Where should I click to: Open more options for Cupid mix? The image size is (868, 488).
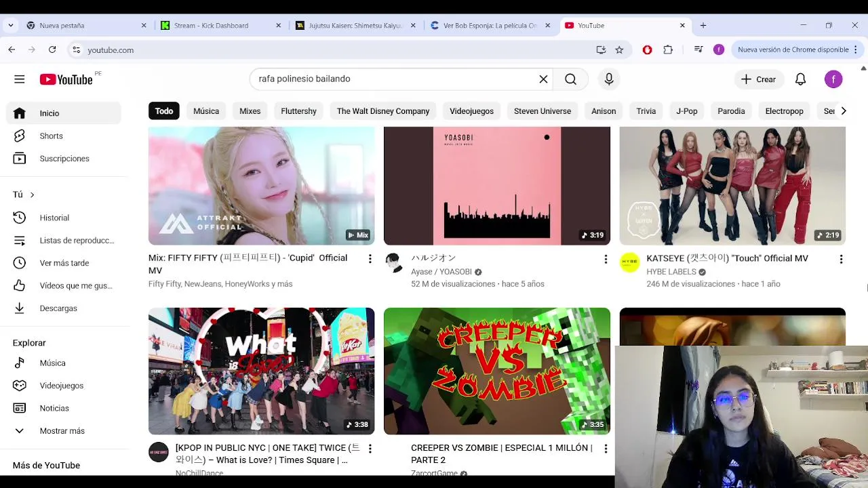pyautogui.click(x=370, y=259)
